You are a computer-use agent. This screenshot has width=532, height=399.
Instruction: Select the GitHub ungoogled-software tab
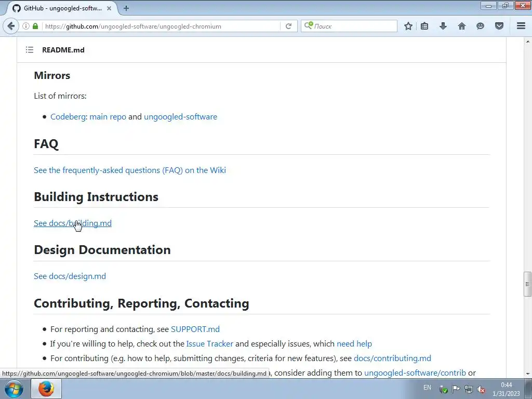(x=61, y=8)
